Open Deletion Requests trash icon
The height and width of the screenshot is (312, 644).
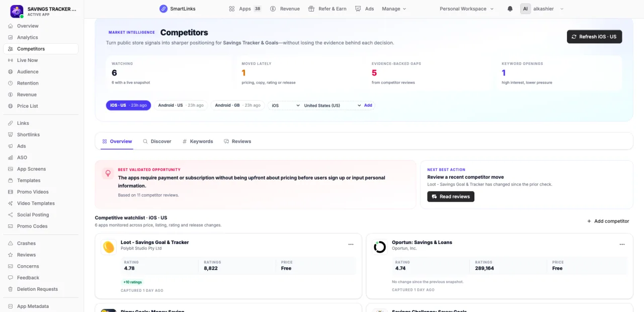coord(11,289)
